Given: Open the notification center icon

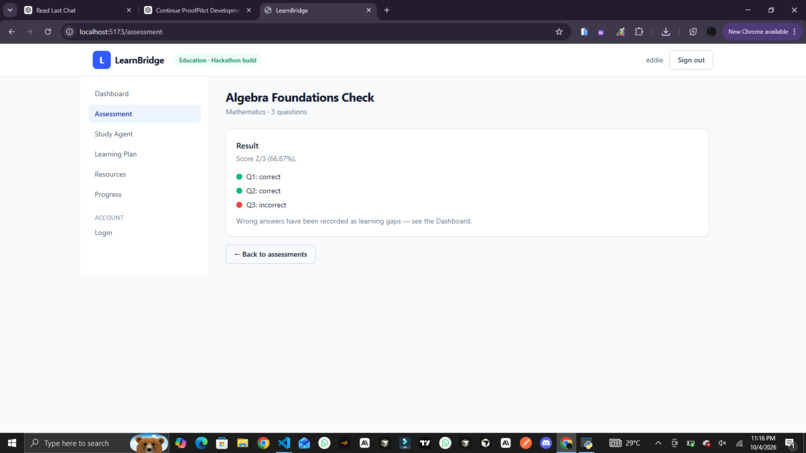Looking at the screenshot, I should coord(791,443).
